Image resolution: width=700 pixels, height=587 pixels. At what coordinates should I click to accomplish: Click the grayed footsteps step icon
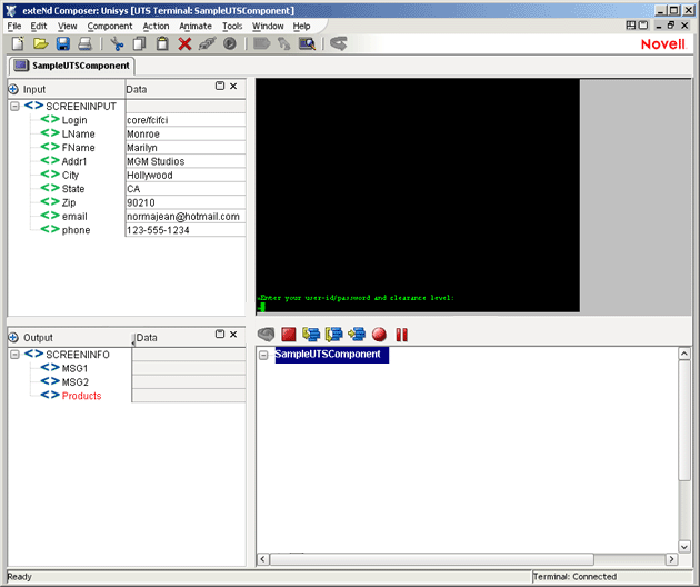(284, 44)
